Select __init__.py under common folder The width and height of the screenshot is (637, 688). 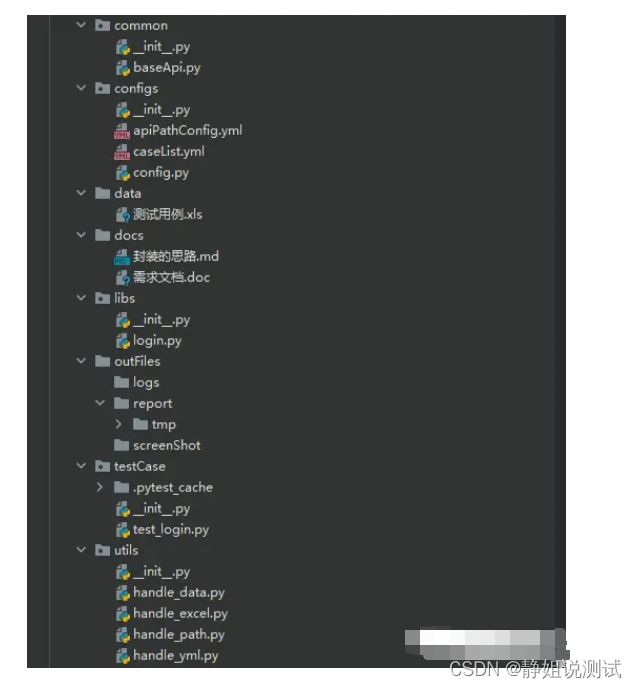161,47
